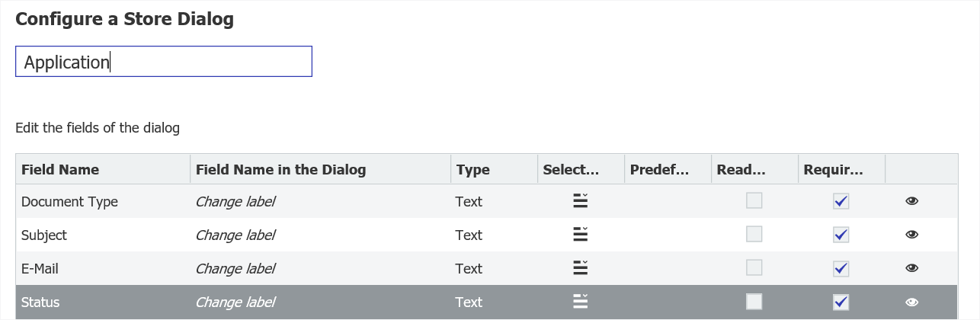Image resolution: width=980 pixels, height=320 pixels.
Task: Toggle visibility eye for Document Type
Action: tap(911, 201)
